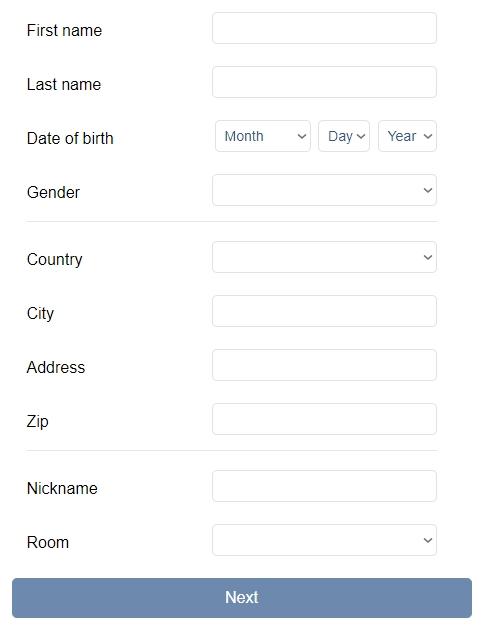The height and width of the screenshot is (629, 484).
Task: Click the "Address" label
Action: 56,367
